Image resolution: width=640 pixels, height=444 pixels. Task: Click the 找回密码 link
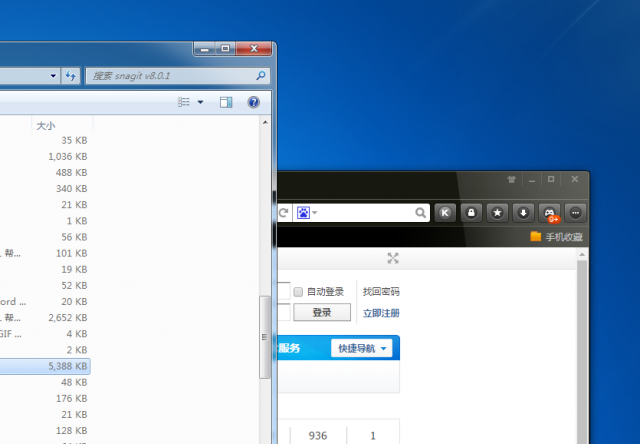(380, 291)
